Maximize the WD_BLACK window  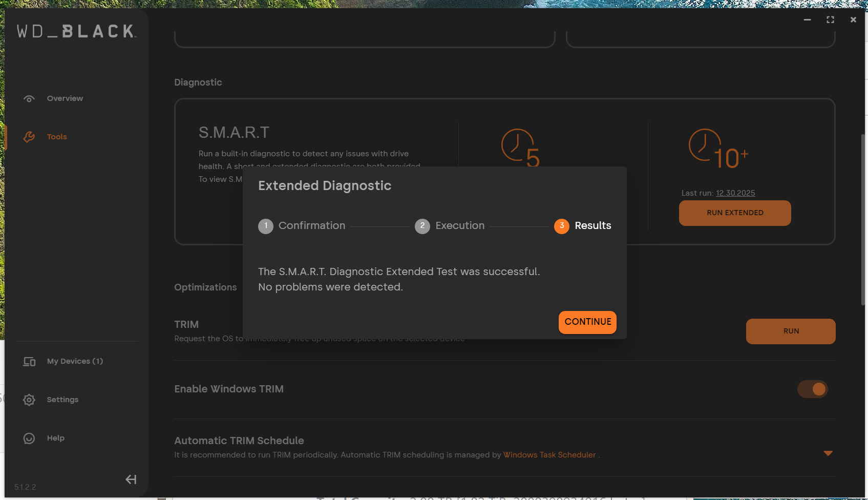tap(830, 19)
